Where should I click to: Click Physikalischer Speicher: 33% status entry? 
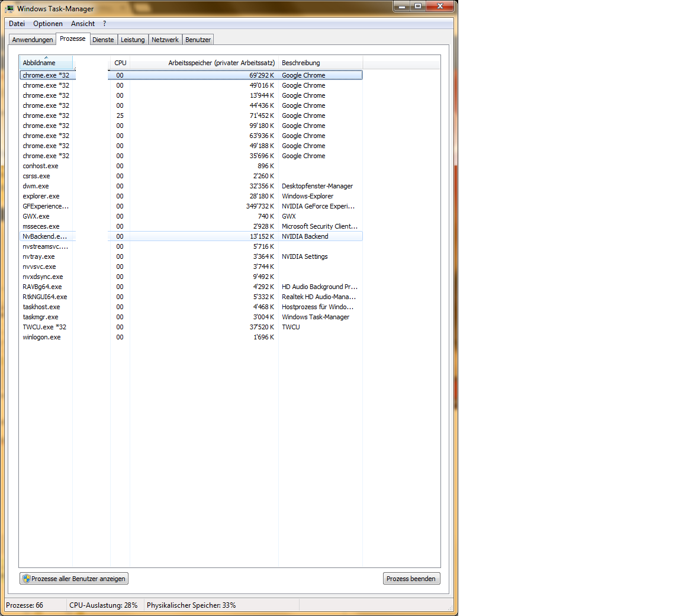pyautogui.click(x=191, y=605)
